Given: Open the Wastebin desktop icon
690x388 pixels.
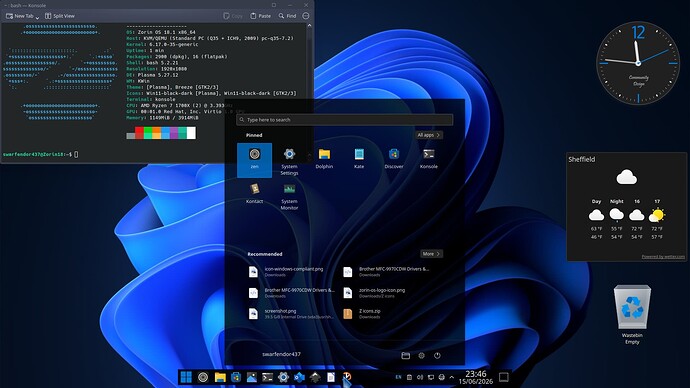Looking at the screenshot, I should click(x=632, y=314).
